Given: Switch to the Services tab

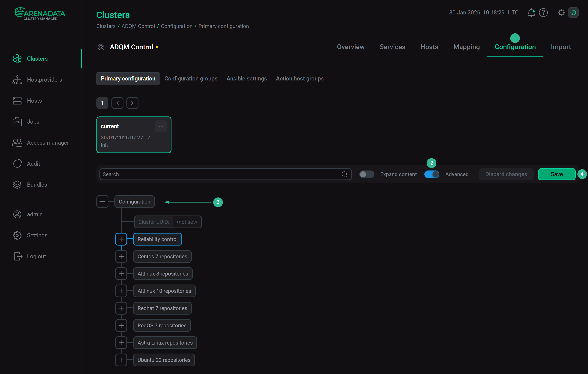Looking at the screenshot, I should [392, 47].
